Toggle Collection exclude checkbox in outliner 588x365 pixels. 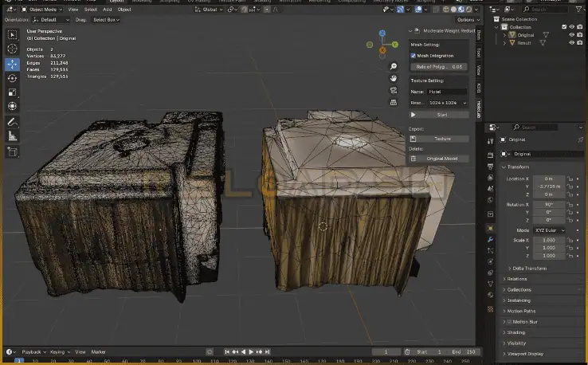coord(564,27)
